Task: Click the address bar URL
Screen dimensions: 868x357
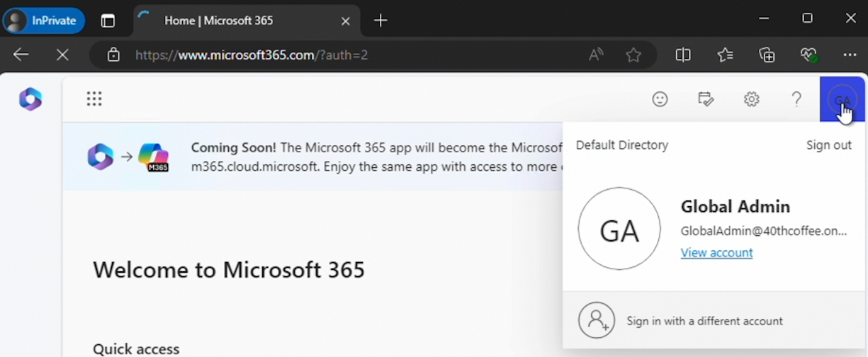Action: tap(252, 55)
